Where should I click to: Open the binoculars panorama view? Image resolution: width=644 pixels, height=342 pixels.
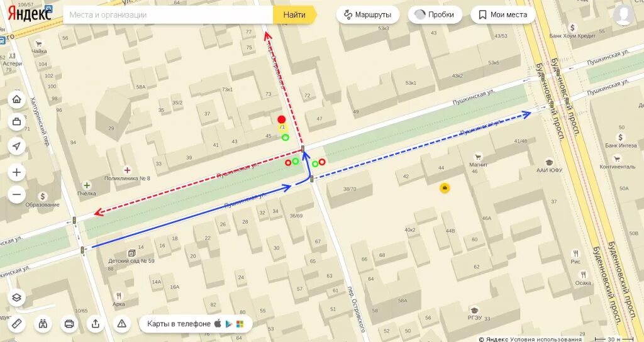coord(43,324)
